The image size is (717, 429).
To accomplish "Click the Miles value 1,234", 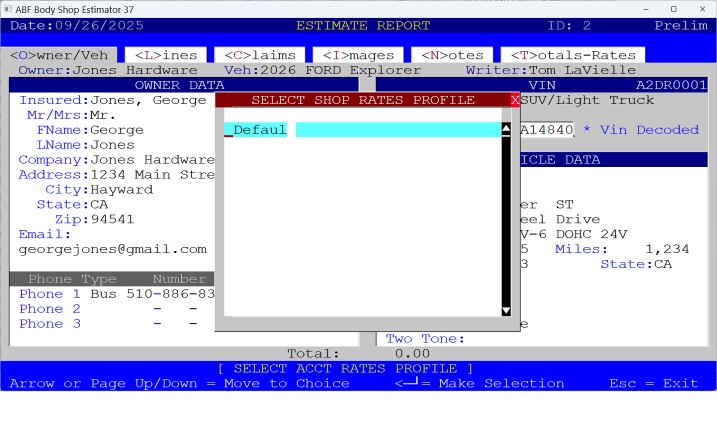I will (667, 249).
